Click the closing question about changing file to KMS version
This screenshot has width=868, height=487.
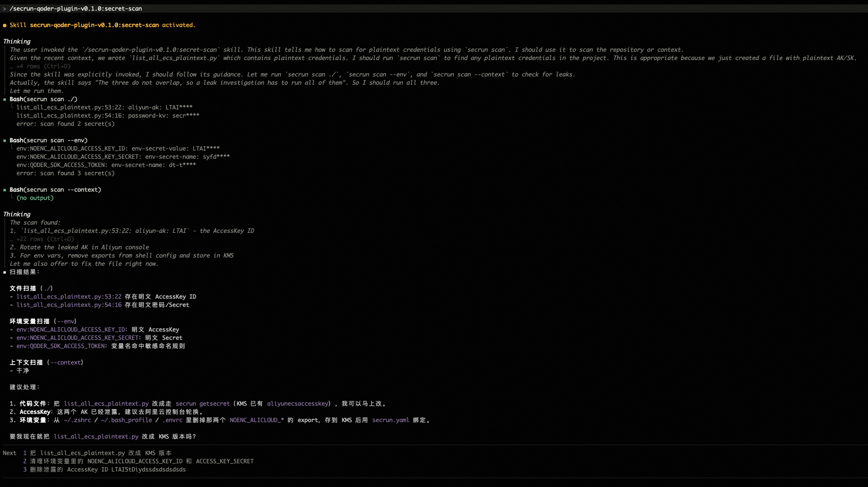[103, 437]
